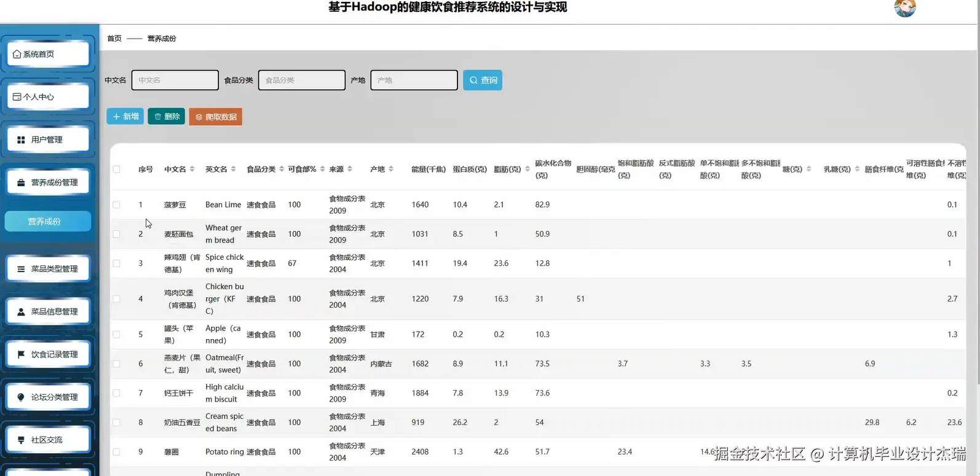Expand the 社区交流 menu
Viewport: 980px width, 476px height.
(x=48, y=440)
